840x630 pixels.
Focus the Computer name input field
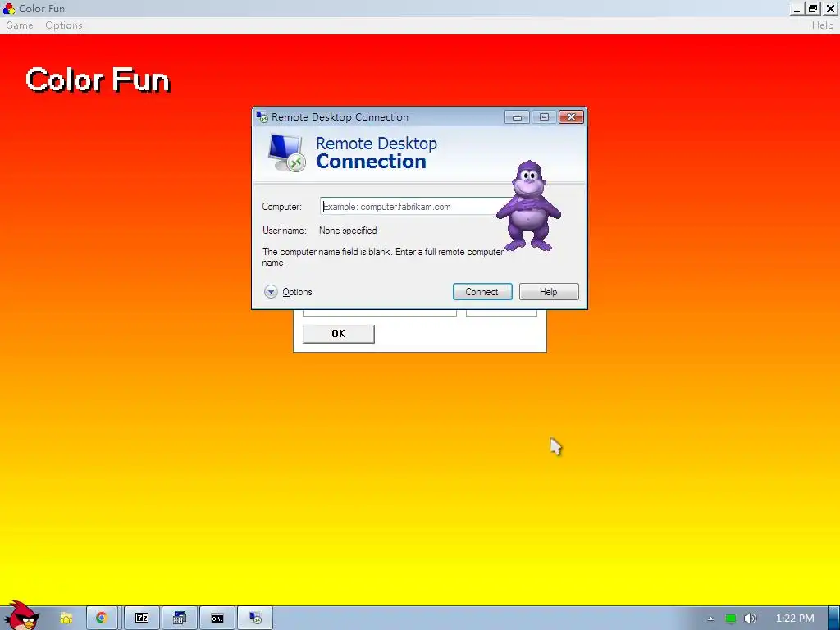pos(413,207)
